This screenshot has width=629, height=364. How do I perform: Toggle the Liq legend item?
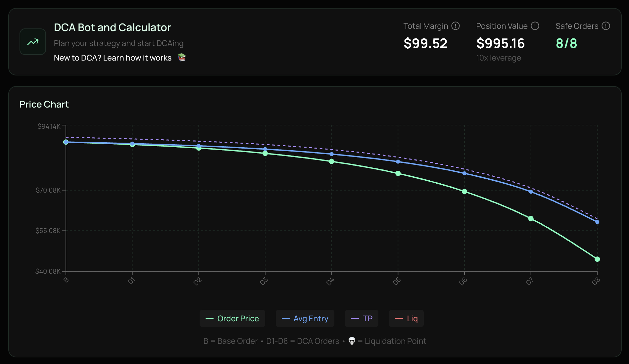406,318
